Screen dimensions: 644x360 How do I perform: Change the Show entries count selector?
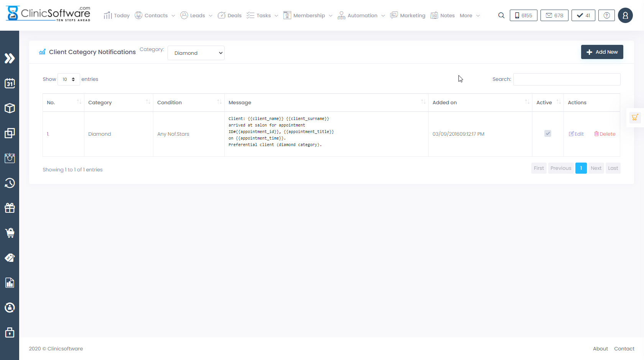[x=69, y=79]
